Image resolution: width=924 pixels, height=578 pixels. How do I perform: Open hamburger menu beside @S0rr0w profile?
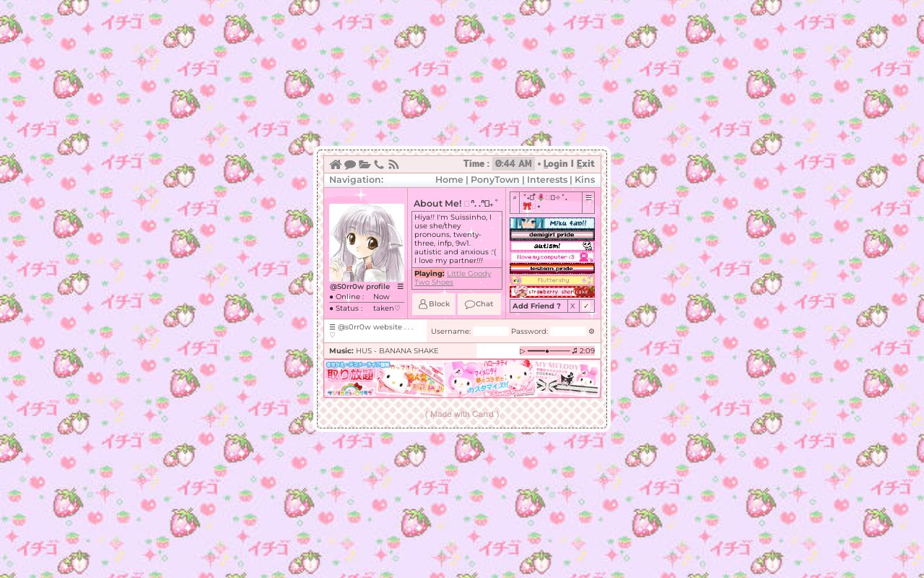click(400, 287)
